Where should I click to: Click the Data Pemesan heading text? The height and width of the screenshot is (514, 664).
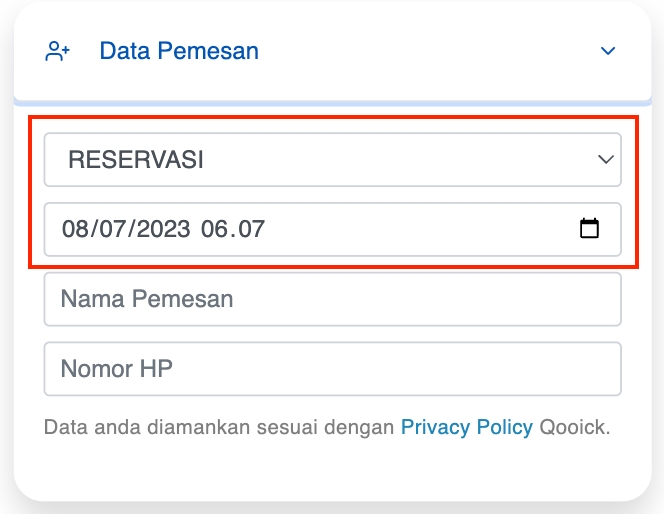(x=179, y=51)
